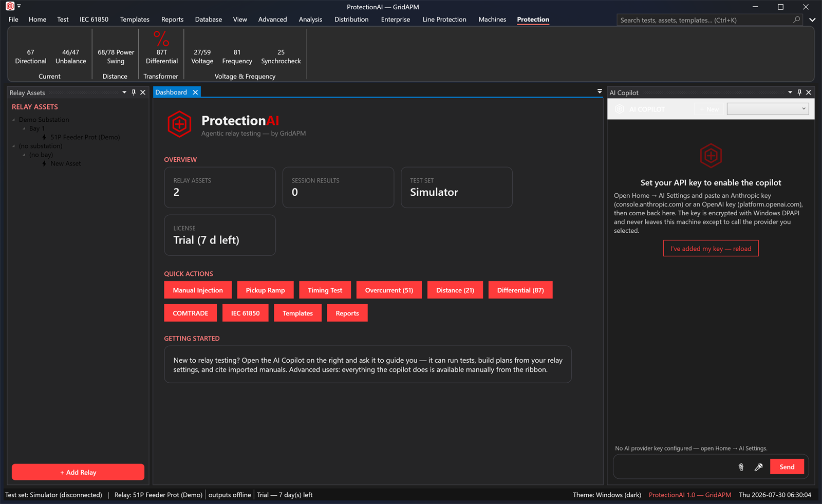Select the Dashboard document tab
Viewport: 822px width, 504px height.
pos(172,92)
